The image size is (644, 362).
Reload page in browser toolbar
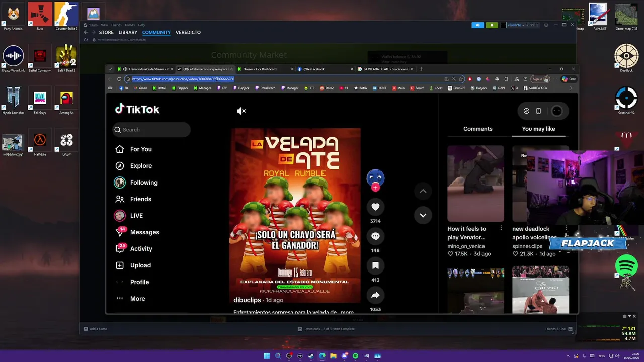click(x=119, y=79)
